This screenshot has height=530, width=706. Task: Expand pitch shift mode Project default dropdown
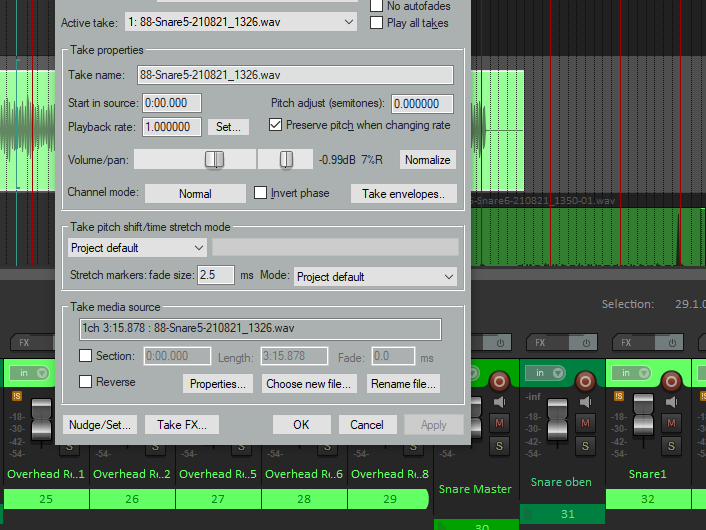[x=137, y=248]
